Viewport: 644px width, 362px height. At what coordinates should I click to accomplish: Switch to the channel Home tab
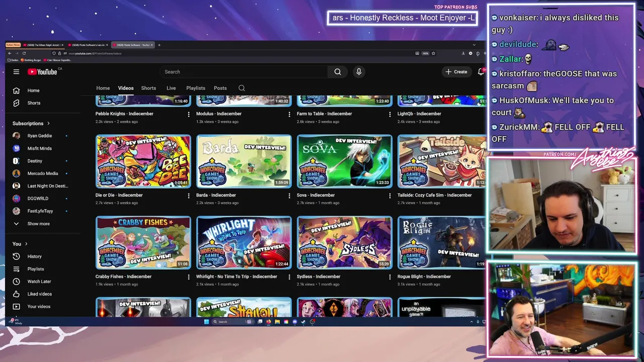[103, 88]
